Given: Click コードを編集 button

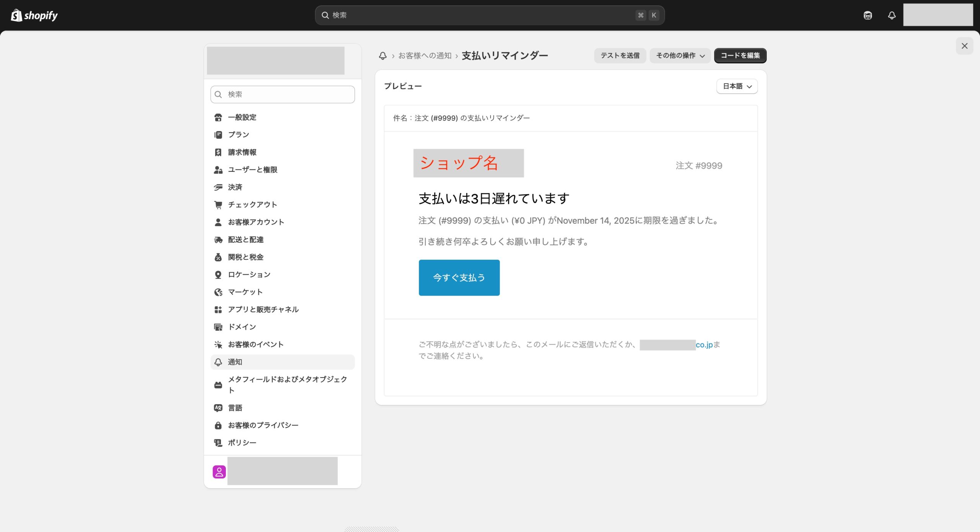Looking at the screenshot, I should (x=740, y=56).
